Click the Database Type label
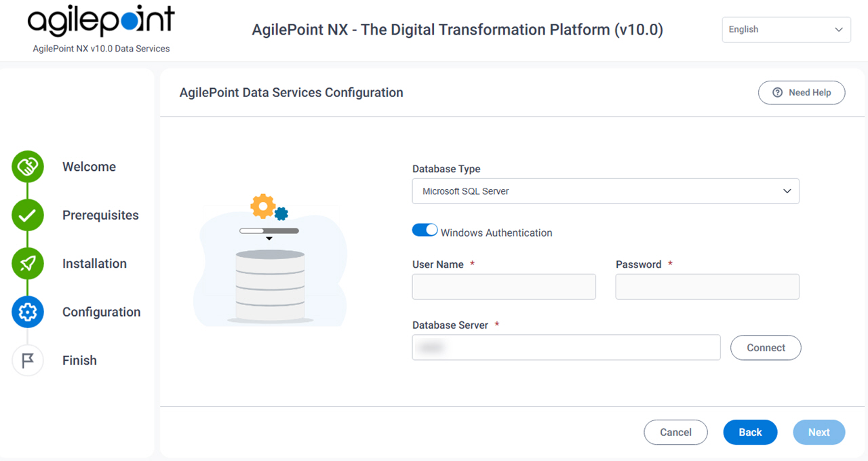This screenshot has height=461, width=868. pyautogui.click(x=446, y=169)
